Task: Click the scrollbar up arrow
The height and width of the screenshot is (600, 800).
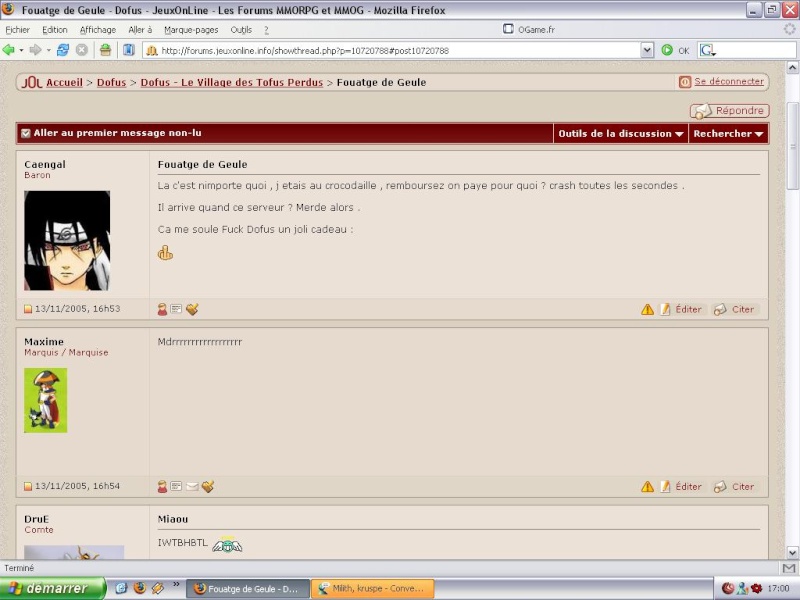Action: (792, 67)
